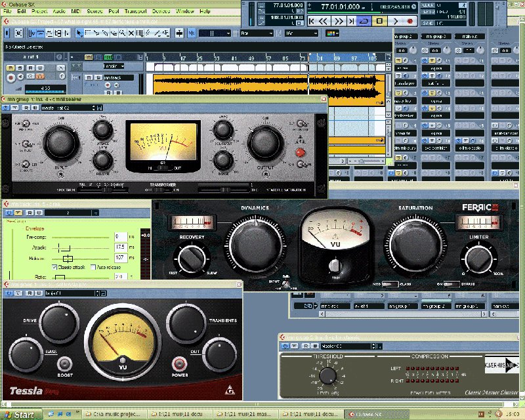Click the THRESHOLD knob on Classic Master Limiter
The width and height of the screenshot is (525, 420).
(327, 375)
